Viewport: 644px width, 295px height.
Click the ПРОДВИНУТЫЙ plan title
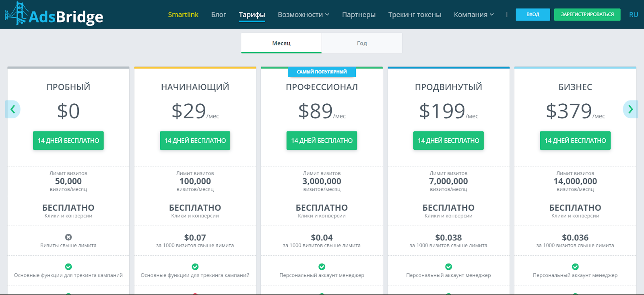click(x=448, y=87)
